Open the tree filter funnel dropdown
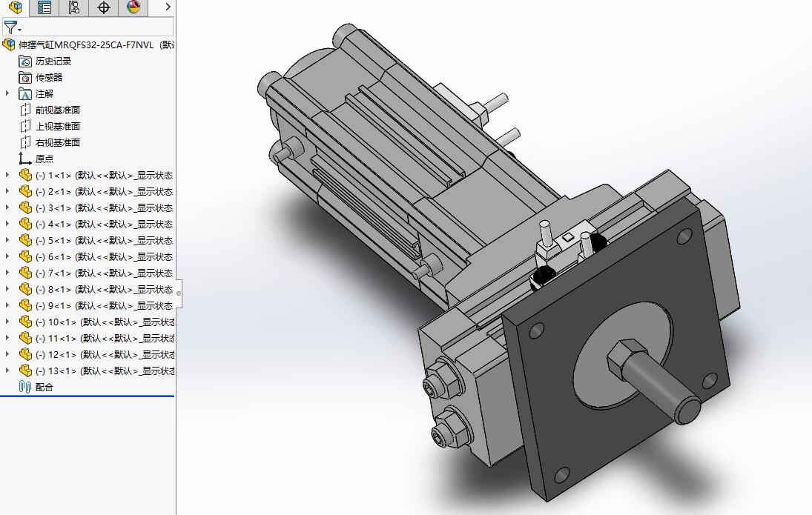 pyautogui.click(x=12, y=27)
